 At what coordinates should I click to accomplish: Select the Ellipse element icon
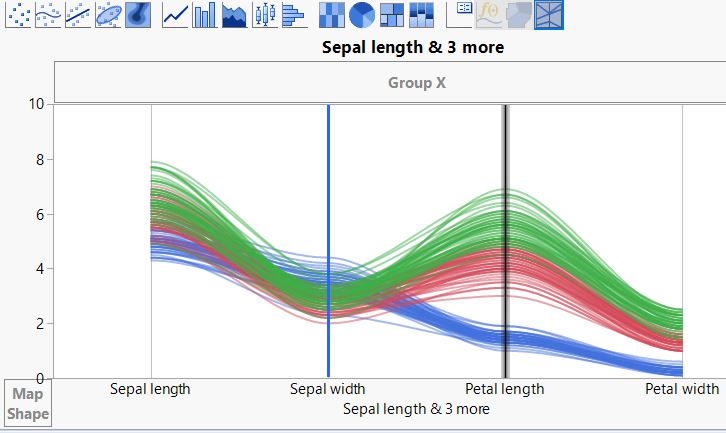pos(108,14)
